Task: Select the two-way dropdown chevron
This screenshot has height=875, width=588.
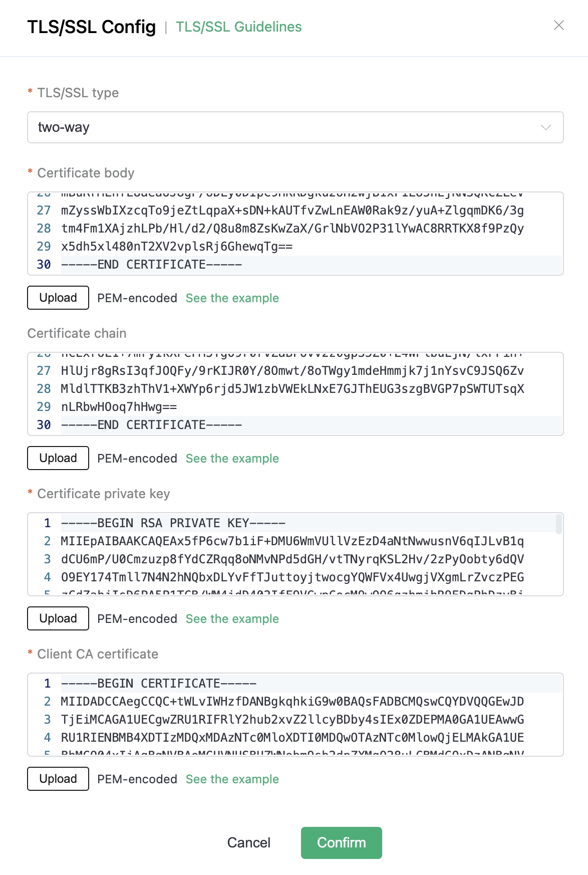Action: coord(547,128)
